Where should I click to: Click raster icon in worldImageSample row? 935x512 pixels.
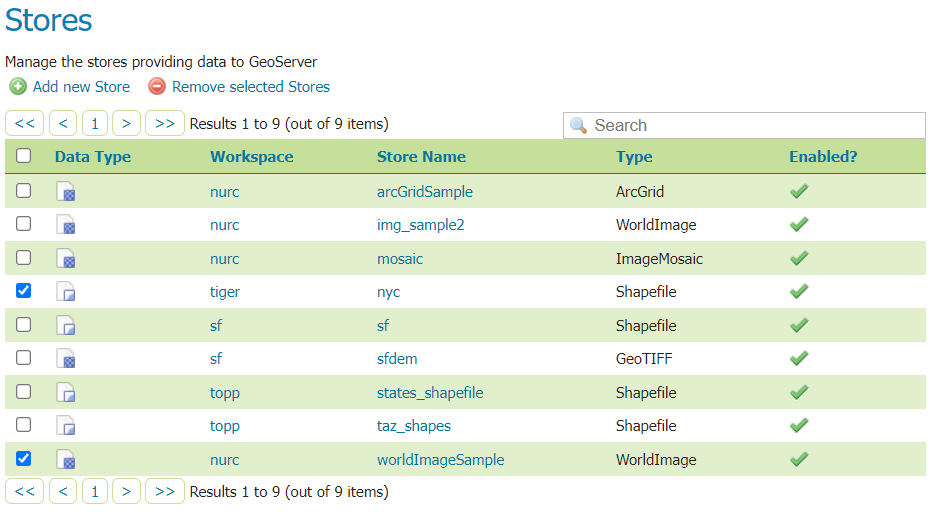point(66,460)
